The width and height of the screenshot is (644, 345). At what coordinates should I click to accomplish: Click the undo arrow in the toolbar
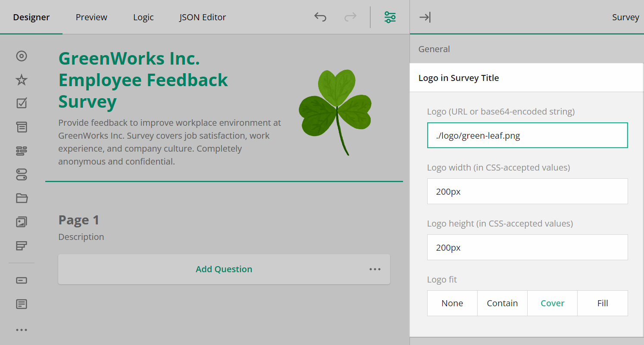click(x=320, y=17)
